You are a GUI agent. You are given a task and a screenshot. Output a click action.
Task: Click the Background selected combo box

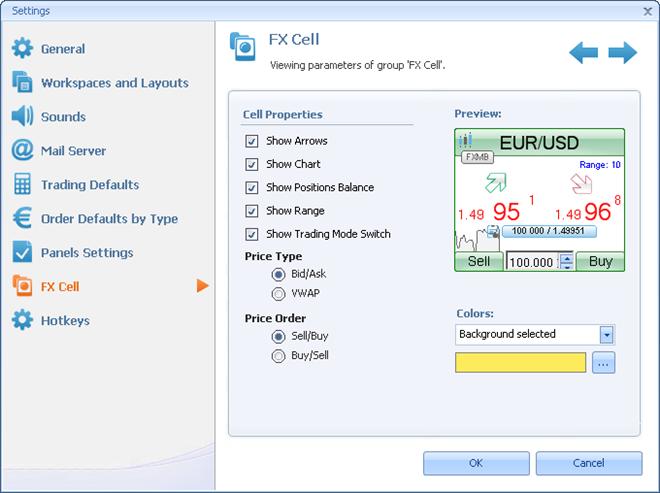(535, 335)
